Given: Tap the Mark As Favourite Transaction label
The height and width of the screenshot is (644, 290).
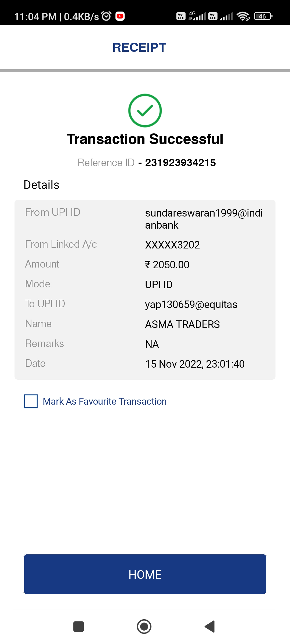Looking at the screenshot, I should tap(105, 401).
